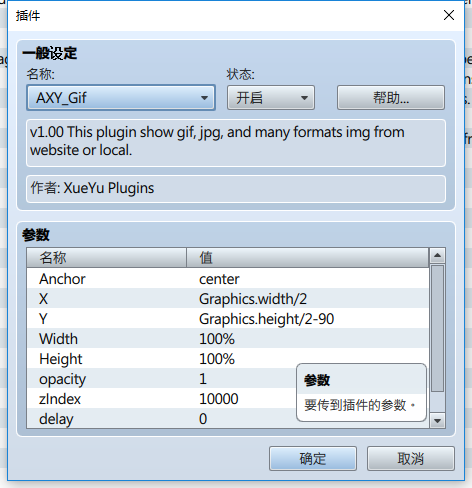Click the delay value 0
Image resolution: width=472 pixels, height=488 pixels.
click(203, 419)
